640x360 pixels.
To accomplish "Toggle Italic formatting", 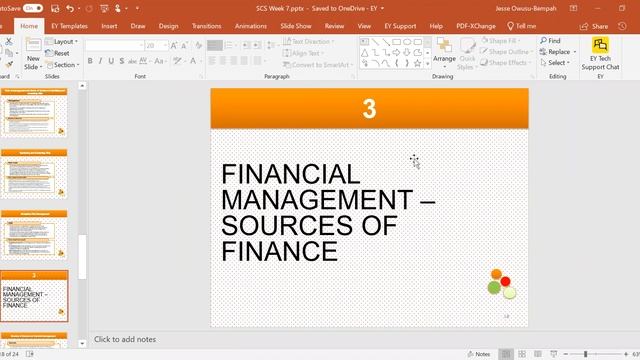I will pyautogui.click(x=100, y=61).
